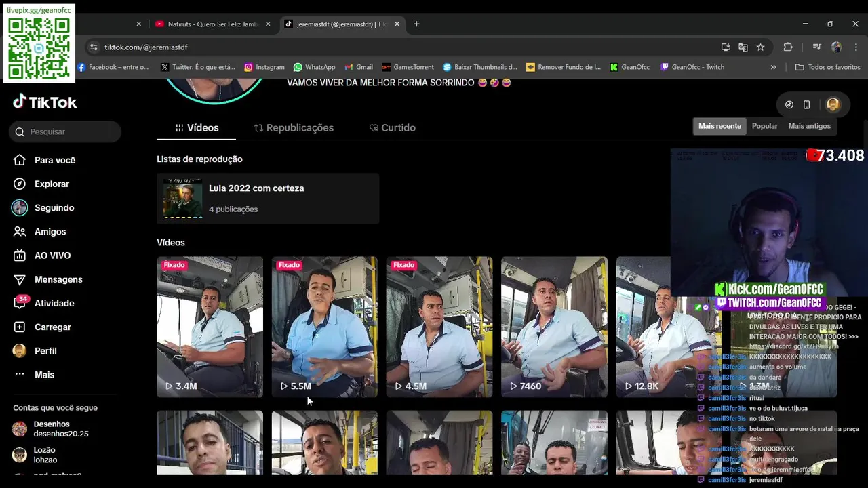
Task: Click the Explorar compass icon
Action: (20, 184)
